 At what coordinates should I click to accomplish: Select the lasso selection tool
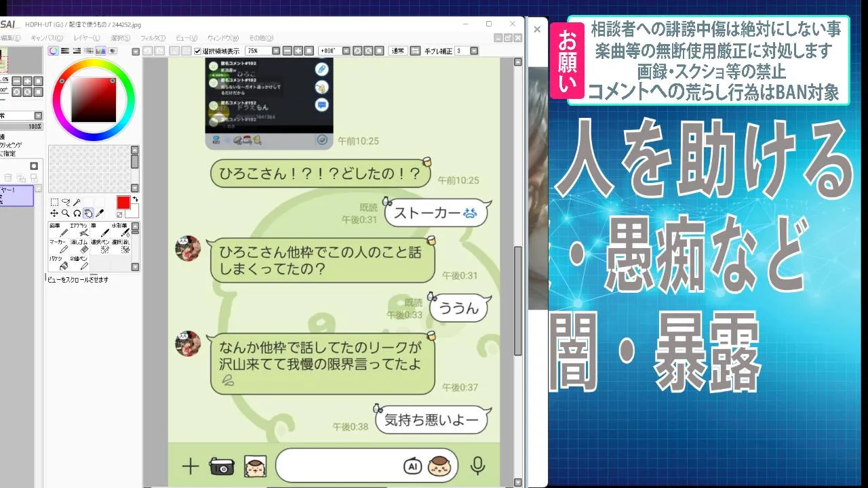click(66, 202)
